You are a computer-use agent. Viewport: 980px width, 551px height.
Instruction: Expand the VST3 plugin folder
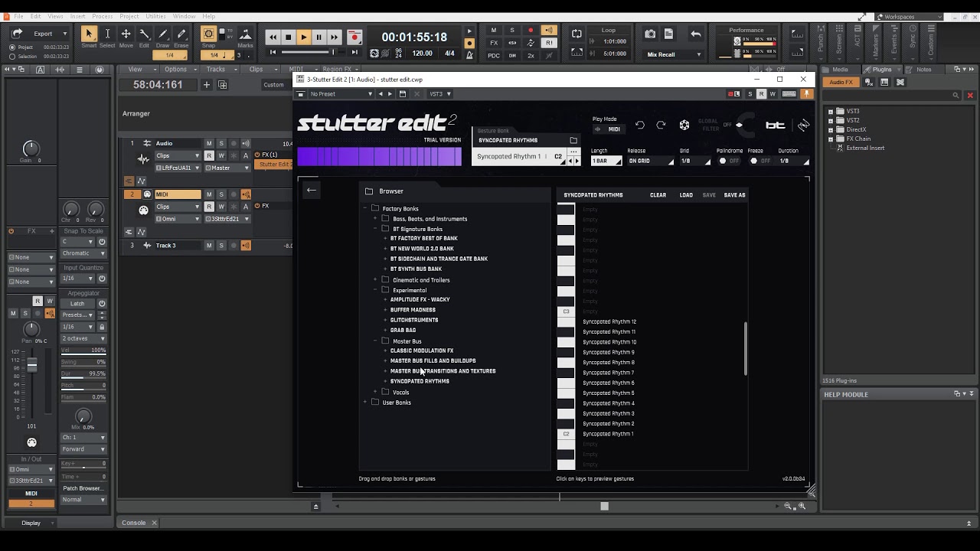pyautogui.click(x=831, y=111)
